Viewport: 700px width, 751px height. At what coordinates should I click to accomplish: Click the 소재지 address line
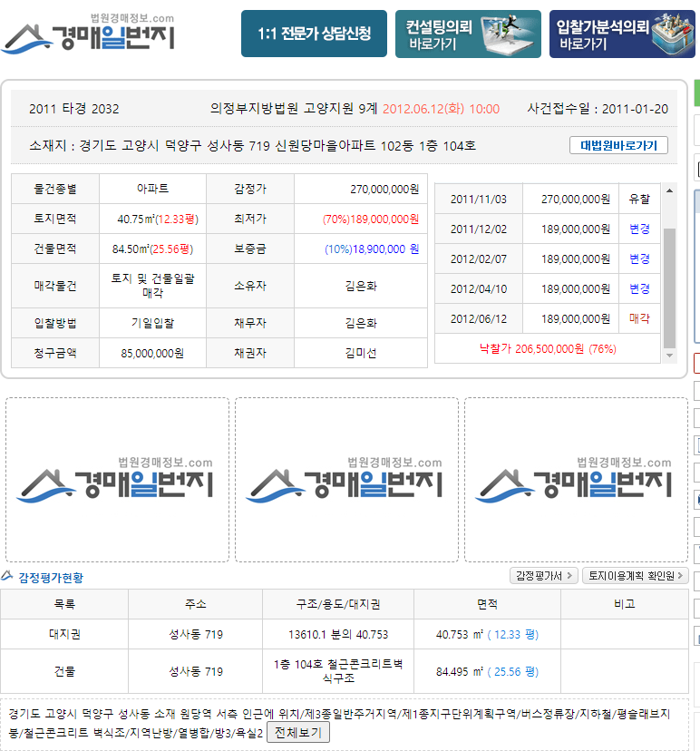click(x=252, y=145)
